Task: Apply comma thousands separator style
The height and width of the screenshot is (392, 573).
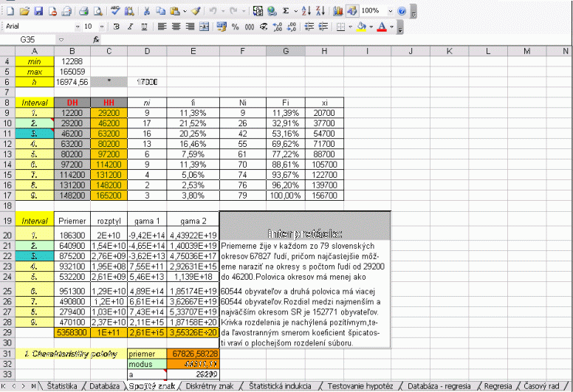Action: point(250,27)
